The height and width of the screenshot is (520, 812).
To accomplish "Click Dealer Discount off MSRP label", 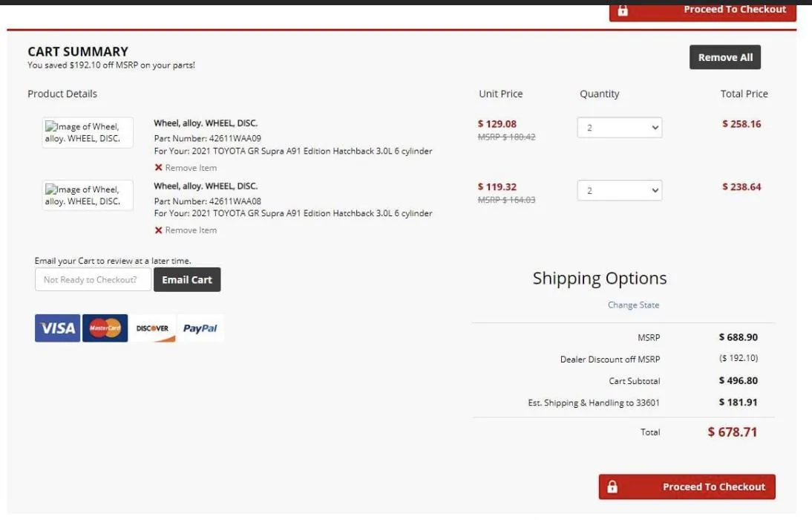I will (610, 360).
